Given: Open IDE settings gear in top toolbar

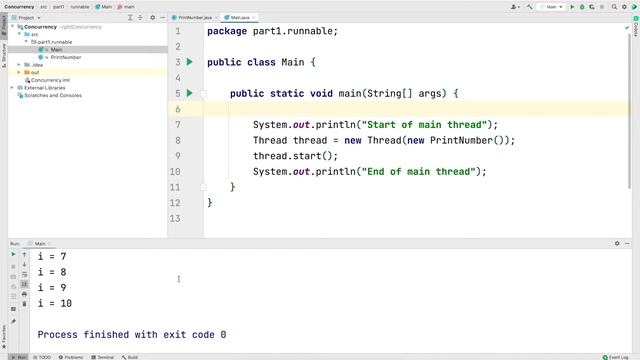Looking at the screenshot, I should [x=624, y=7].
